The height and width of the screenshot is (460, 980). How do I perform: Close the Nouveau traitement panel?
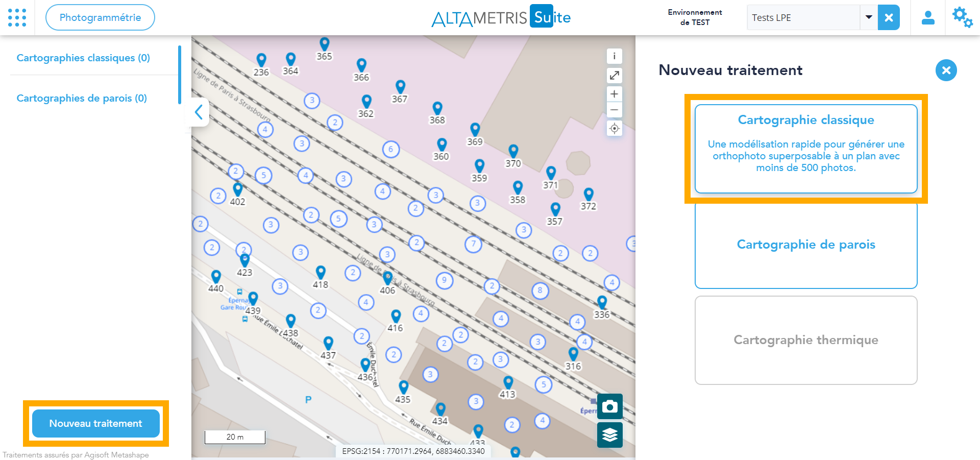tap(946, 70)
